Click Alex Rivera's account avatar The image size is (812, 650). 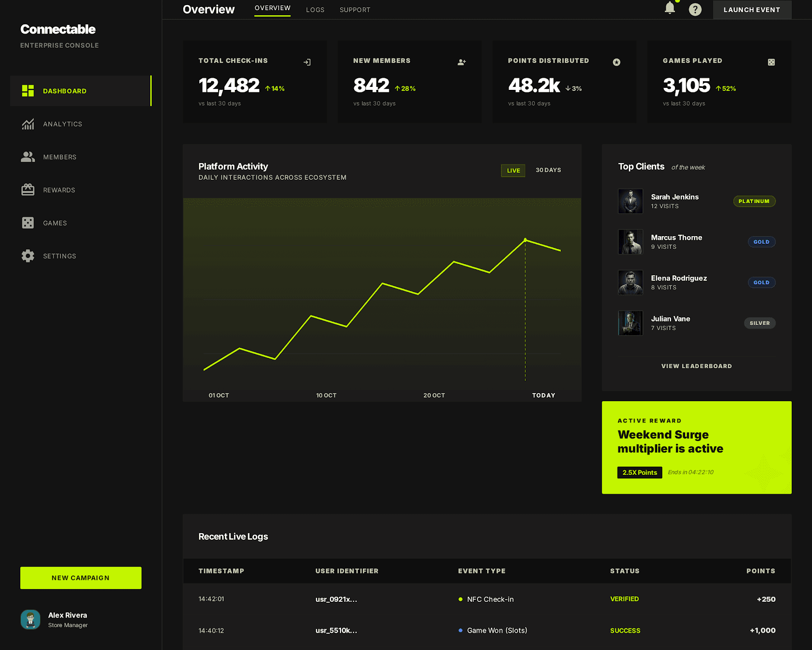[30, 620]
